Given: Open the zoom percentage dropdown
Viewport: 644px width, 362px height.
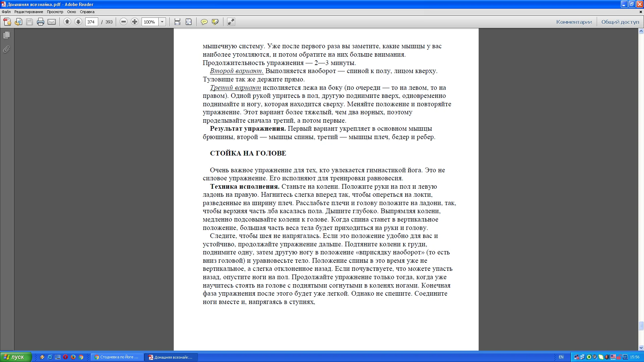Looking at the screenshot, I should point(162,22).
